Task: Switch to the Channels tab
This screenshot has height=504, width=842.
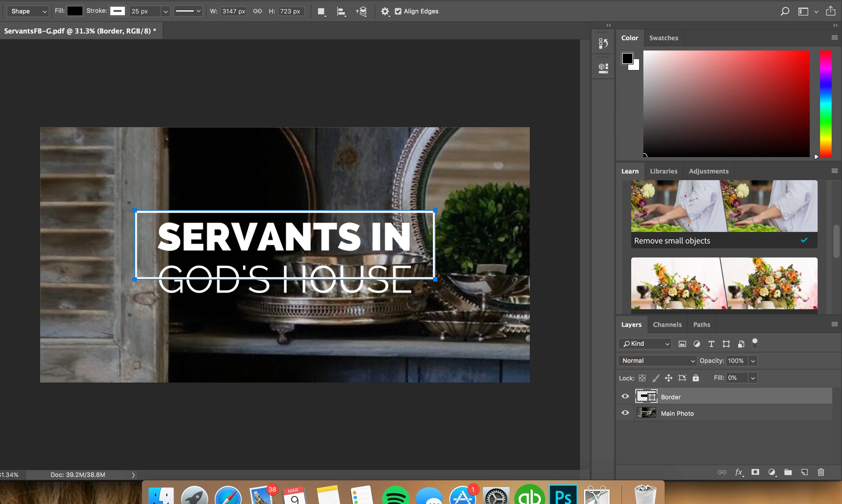Action: click(667, 325)
